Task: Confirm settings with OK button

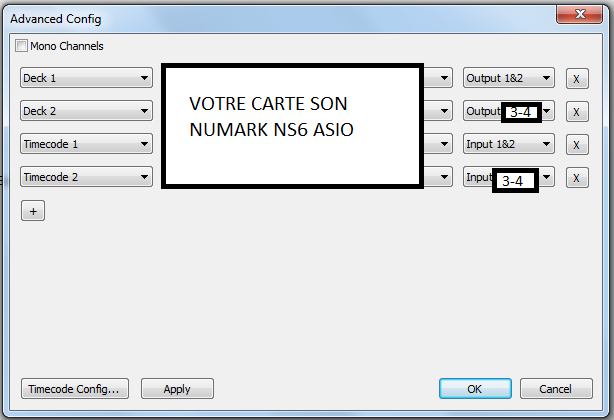Action: [x=475, y=389]
